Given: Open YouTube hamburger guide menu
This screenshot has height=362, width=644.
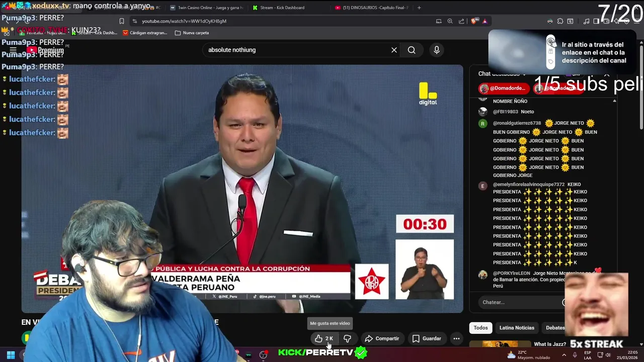Looking at the screenshot, I should 13,50.
